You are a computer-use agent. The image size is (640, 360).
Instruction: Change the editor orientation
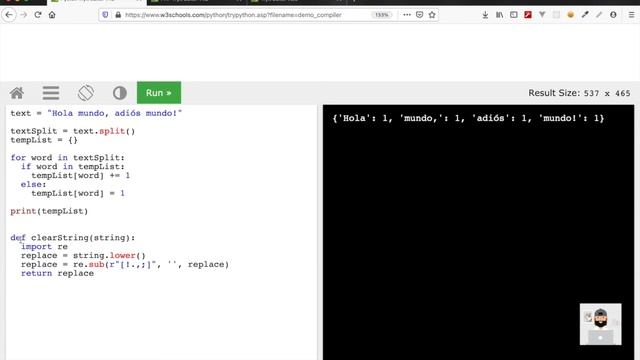pyautogui.click(x=86, y=93)
